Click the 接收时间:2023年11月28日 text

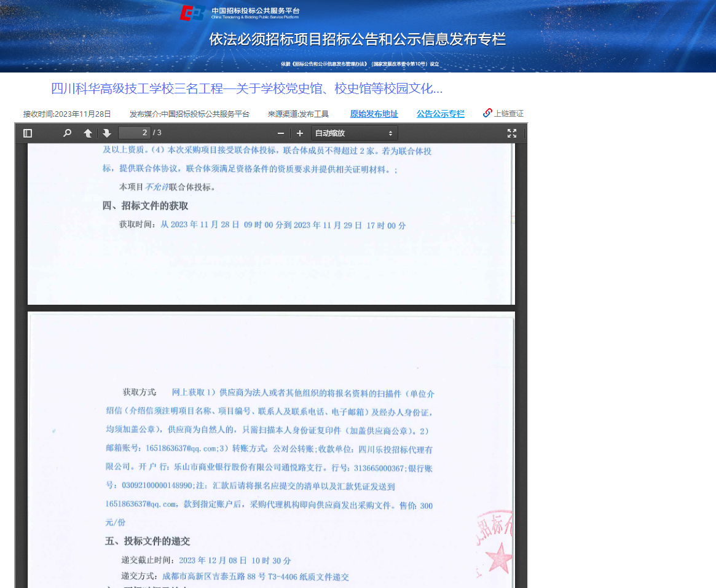click(x=67, y=114)
